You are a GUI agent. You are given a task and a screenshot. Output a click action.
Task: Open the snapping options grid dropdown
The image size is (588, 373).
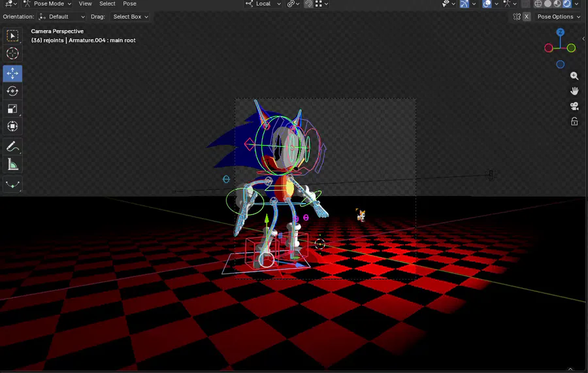tap(321, 4)
